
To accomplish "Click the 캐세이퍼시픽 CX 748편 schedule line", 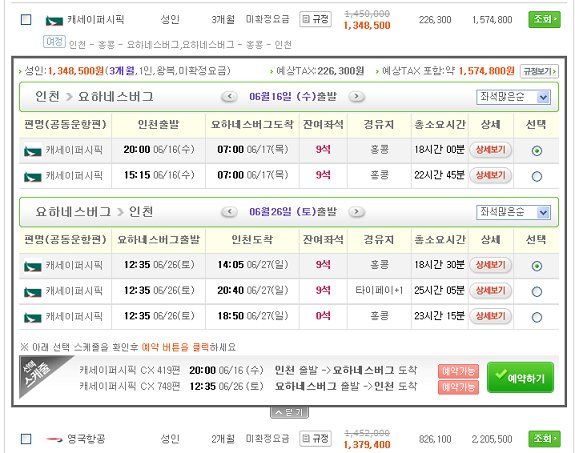I will (248, 386).
